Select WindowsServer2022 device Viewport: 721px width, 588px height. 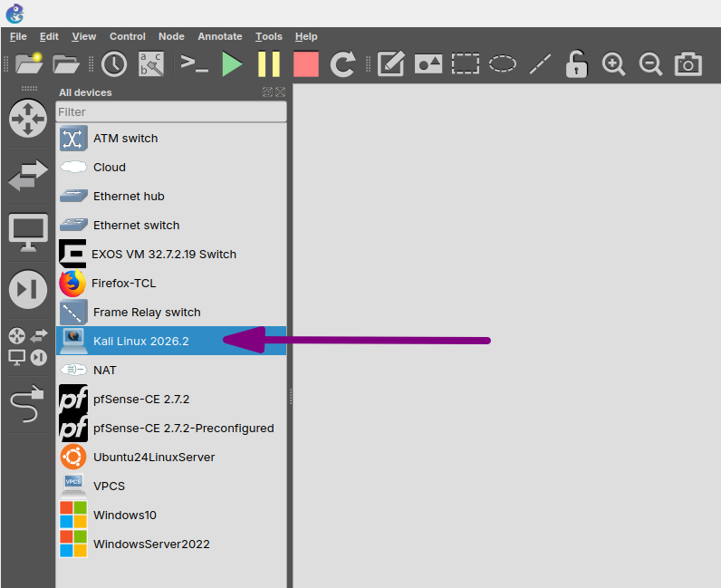pos(171,544)
